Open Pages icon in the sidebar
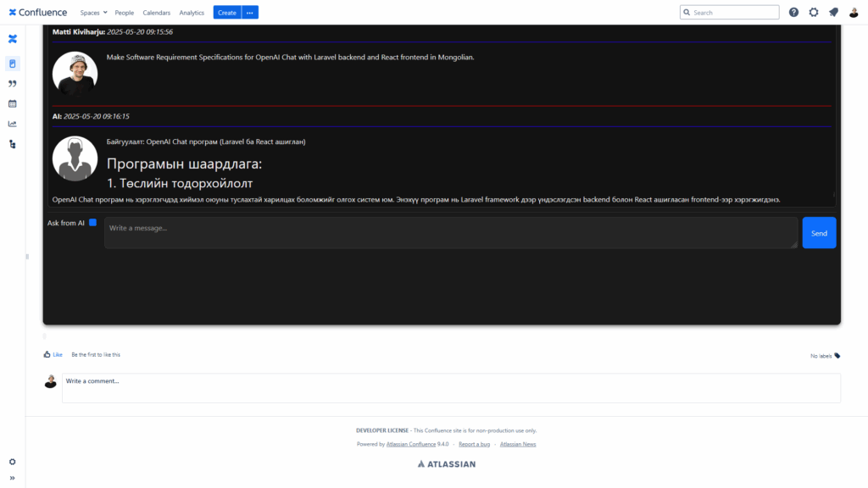868x488 pixels. click(x=13, y=64)
